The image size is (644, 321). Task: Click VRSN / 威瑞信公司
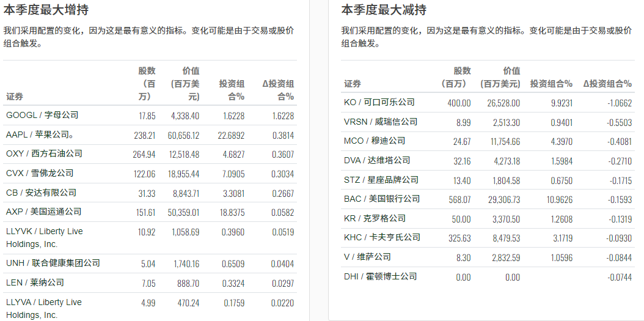pyautogui.click(x=380, y=122)
